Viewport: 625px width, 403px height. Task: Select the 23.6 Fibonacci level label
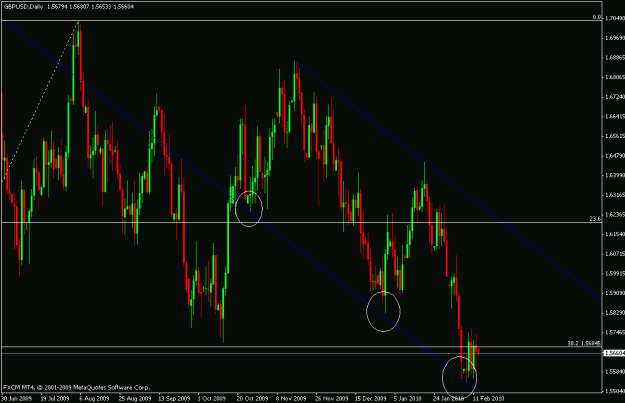pyautogui.click(x=595, y=219)
